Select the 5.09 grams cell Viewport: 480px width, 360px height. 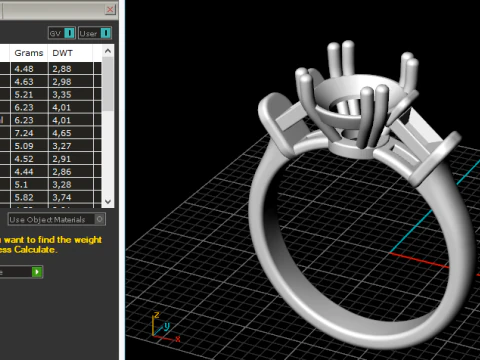[x=29, y=146]
